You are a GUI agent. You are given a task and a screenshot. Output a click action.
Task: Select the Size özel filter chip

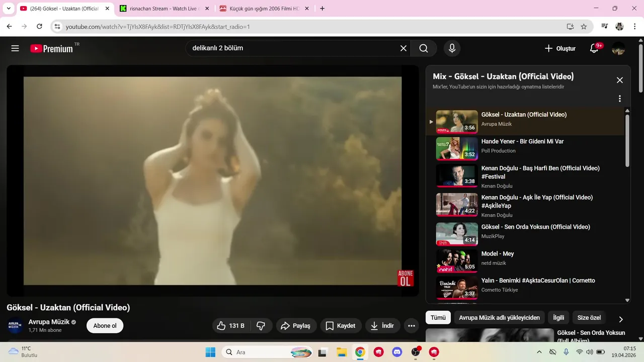[589, 318]
